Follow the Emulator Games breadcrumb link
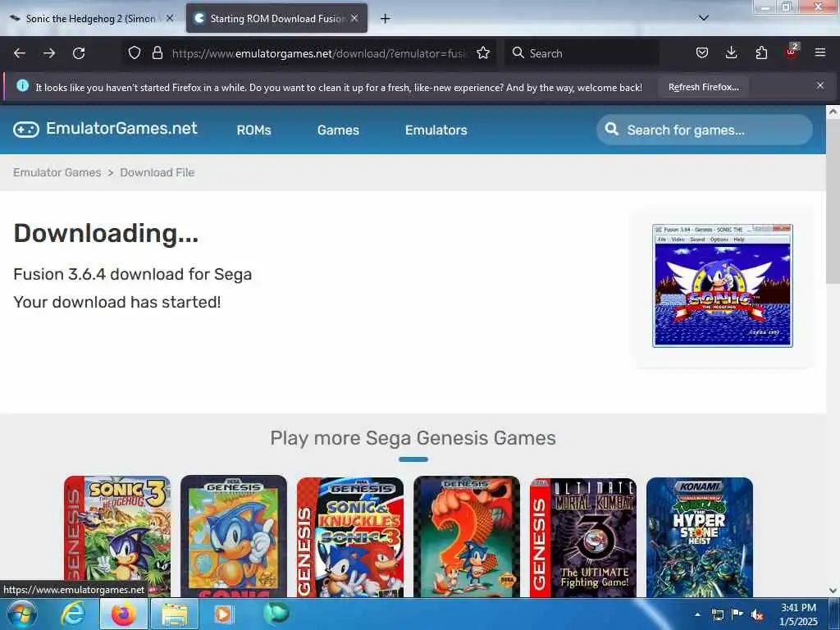 (x=57, y=172)
